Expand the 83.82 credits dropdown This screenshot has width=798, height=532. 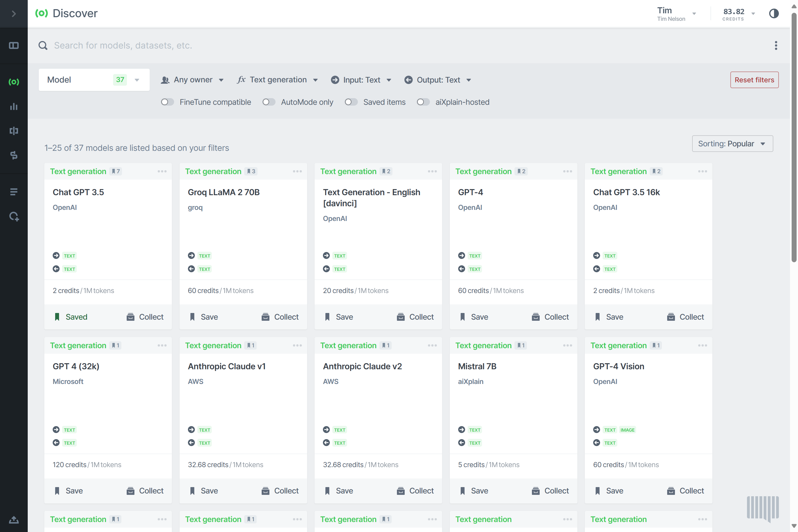[738, 14]
